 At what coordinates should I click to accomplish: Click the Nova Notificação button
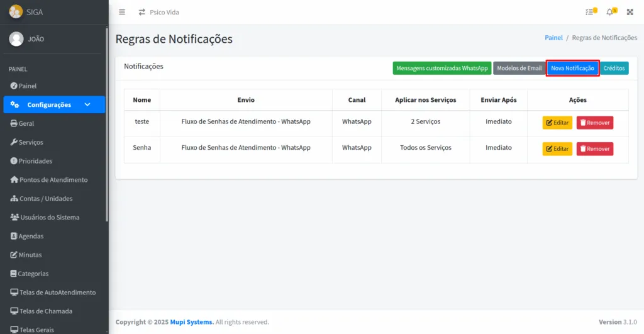pos(572,68)
